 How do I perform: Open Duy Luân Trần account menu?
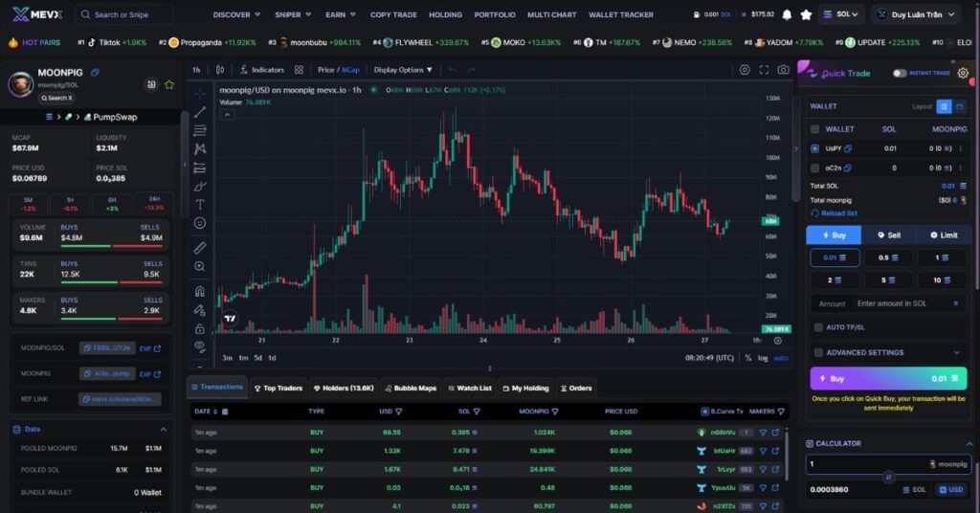916,14
